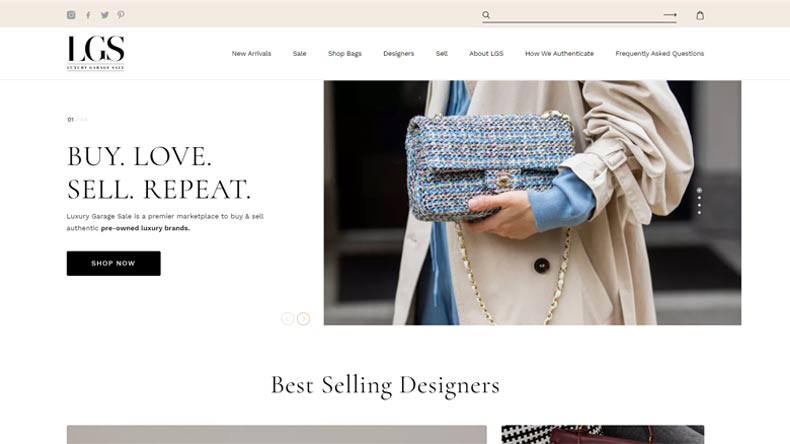
Task: Open the Designers menu item
Action: click(x=399, y=53)
